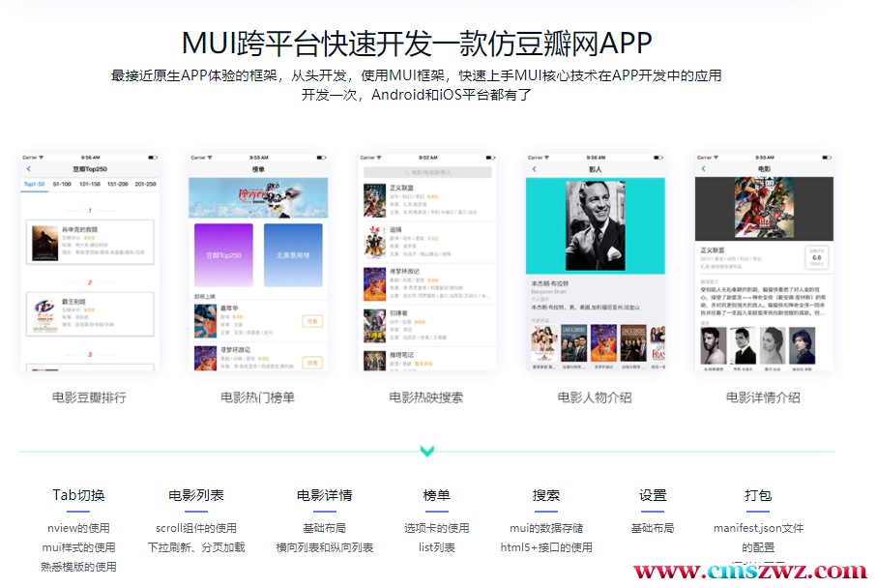
Task: Open the 正义联盟 poster in search results
Action: (375, 200)
